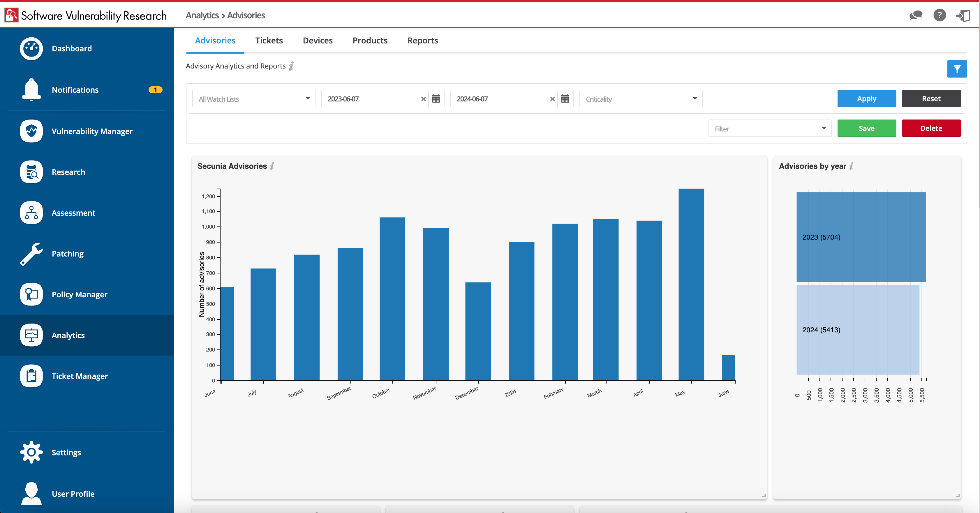Screen dimensions: 980x513
Task: Click the green Save button
Action: click(x=866, y=128)
